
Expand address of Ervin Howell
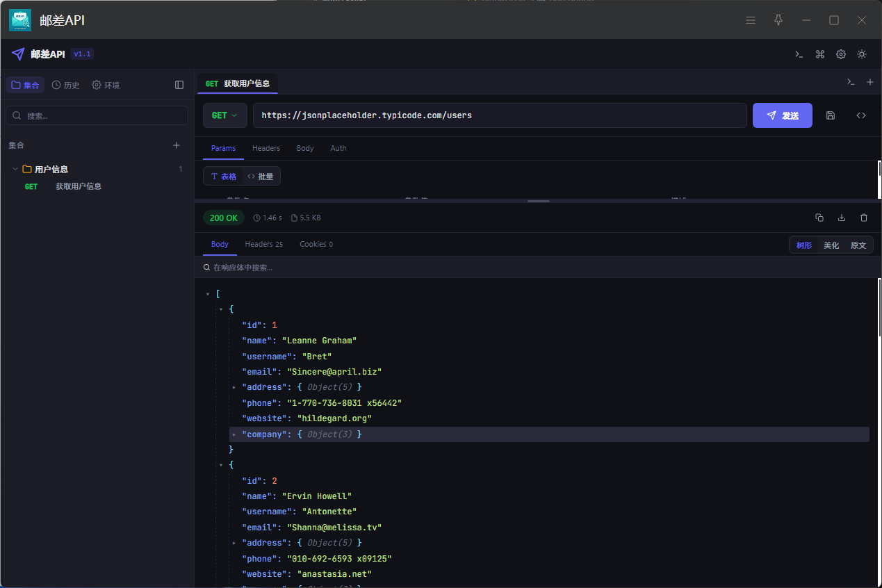click(x=234, y=543)
